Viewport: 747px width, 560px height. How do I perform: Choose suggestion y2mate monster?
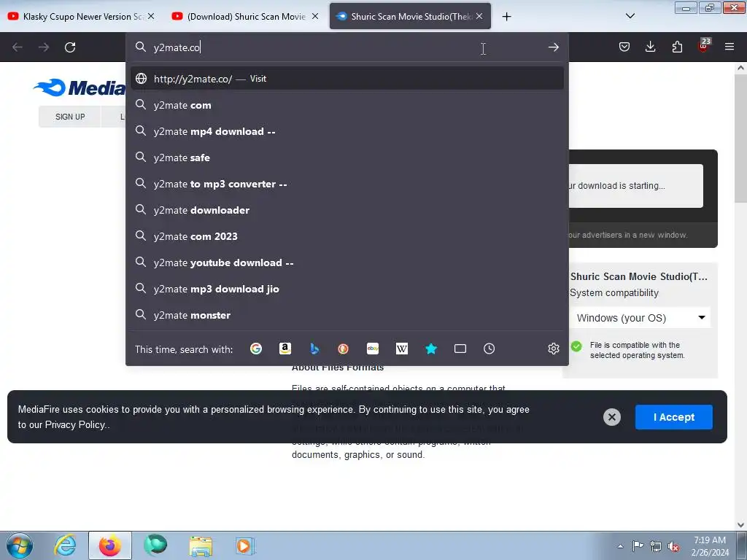pyautogui.click(x=347, y=315)
